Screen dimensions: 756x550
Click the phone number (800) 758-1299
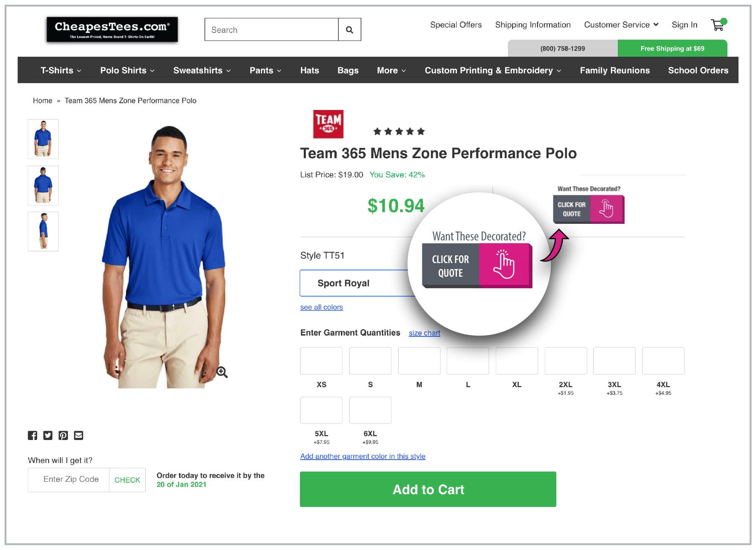pyautogui.click(x=563, y=48)
